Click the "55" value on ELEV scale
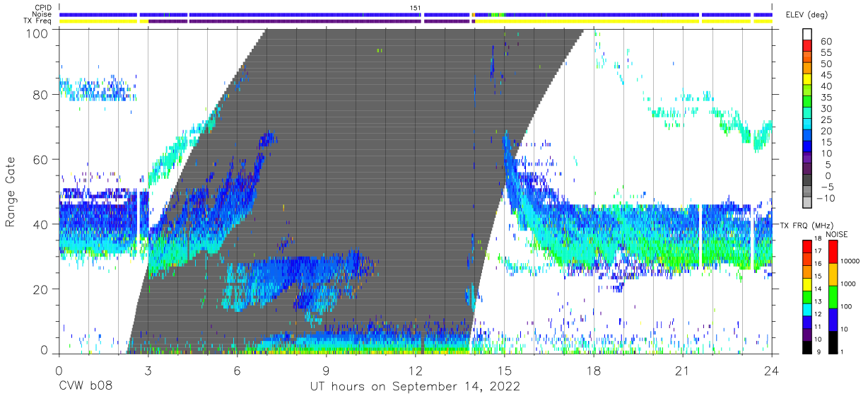Viewport: 868px width, 401px height. click(826, 52)
